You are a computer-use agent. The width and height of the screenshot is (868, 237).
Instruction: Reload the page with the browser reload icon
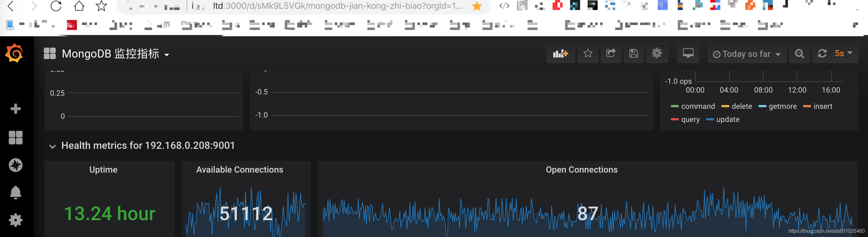(56, 6)
